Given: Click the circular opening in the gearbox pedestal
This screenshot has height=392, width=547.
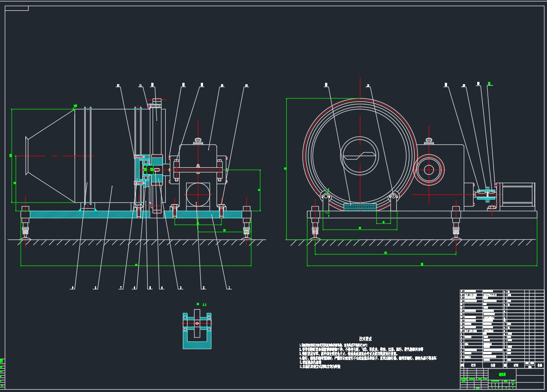Looking at the screenshot, I should click(x=198, y=194).
